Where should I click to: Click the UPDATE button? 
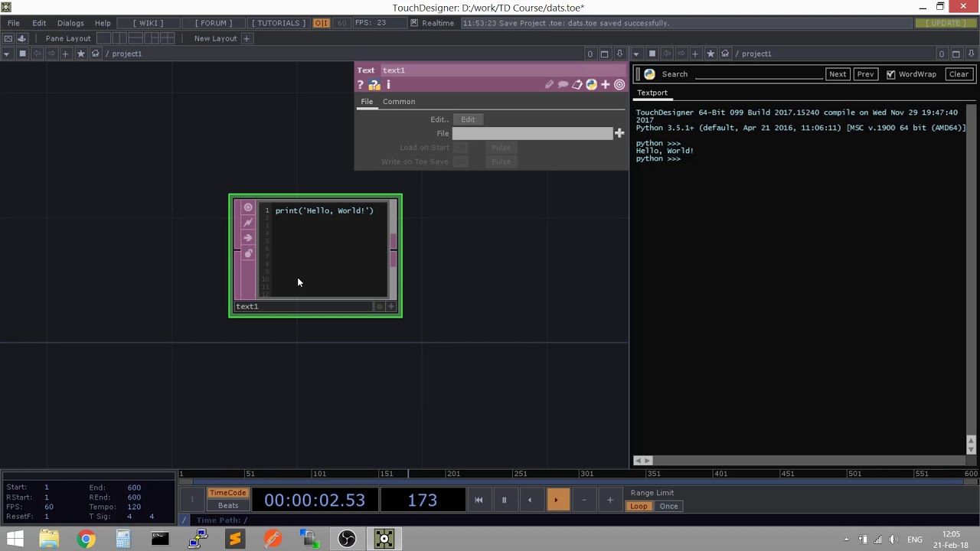(945, 23)
